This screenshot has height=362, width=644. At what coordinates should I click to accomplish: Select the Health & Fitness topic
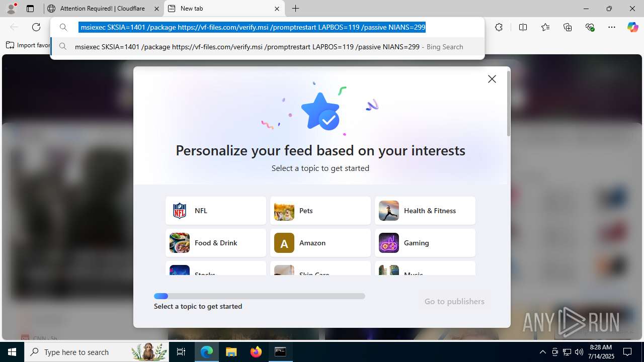pos(425,211)
